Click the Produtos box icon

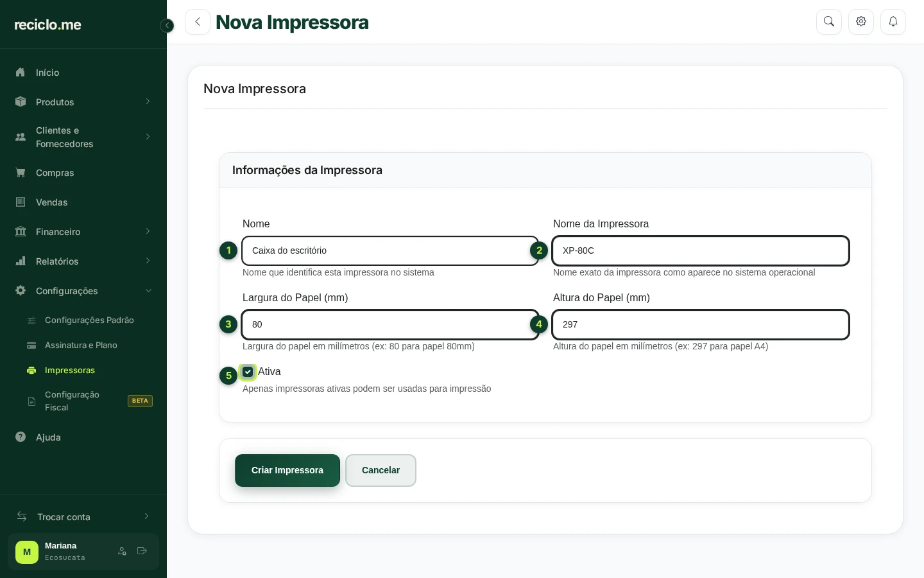click(x=21, y=101)
